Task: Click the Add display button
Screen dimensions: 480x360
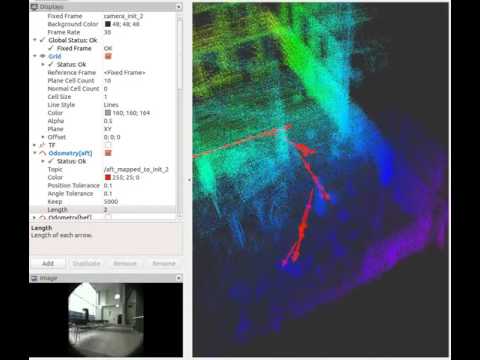Action: (x=48, y=263)
